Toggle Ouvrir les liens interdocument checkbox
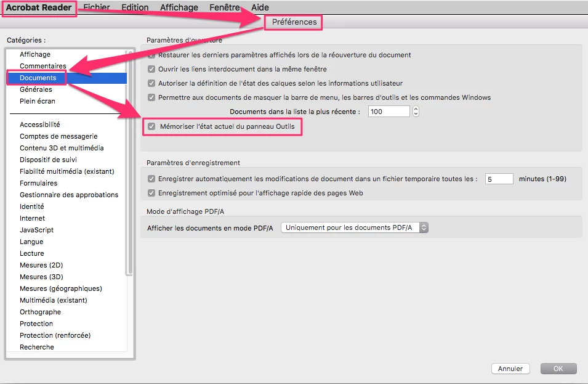Viewport: 588px width, 384px height. [151, 69]
